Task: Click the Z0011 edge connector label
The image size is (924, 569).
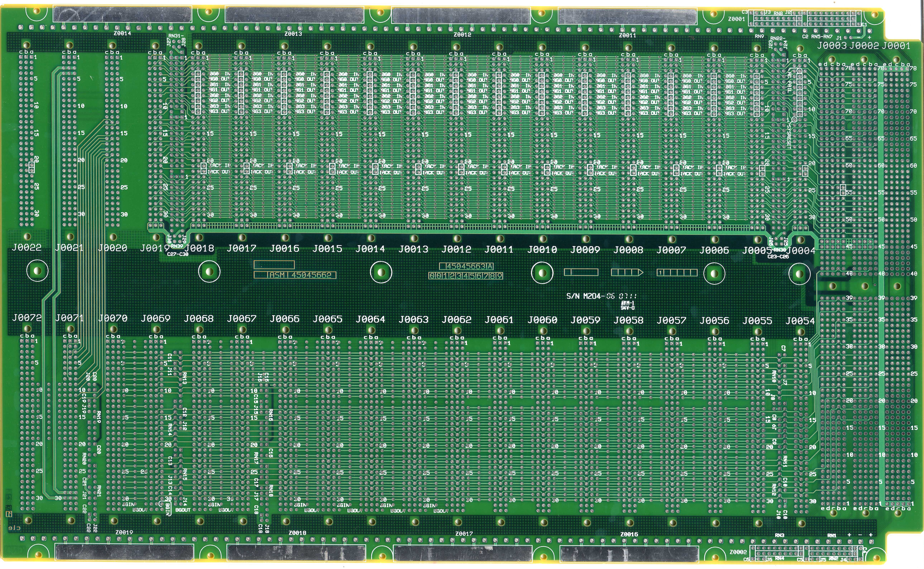Action: tap(627, 35)
